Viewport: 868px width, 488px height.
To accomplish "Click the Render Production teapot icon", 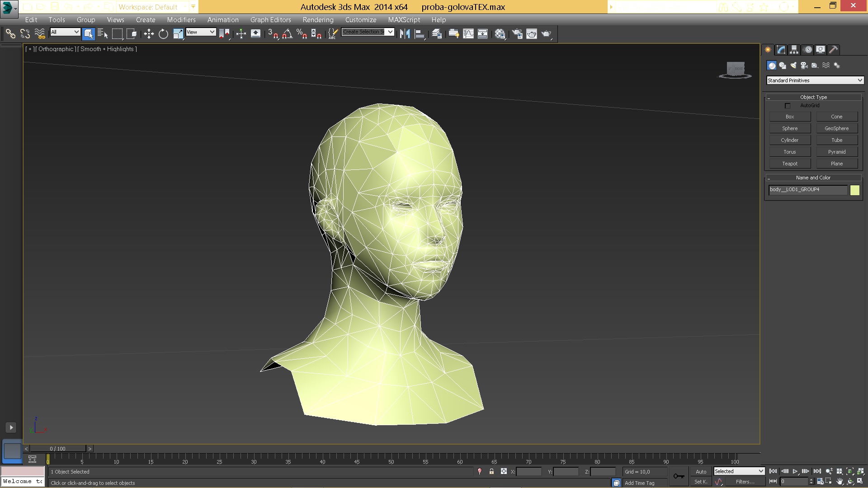I will pyautogui.click(x=546, y=34).
